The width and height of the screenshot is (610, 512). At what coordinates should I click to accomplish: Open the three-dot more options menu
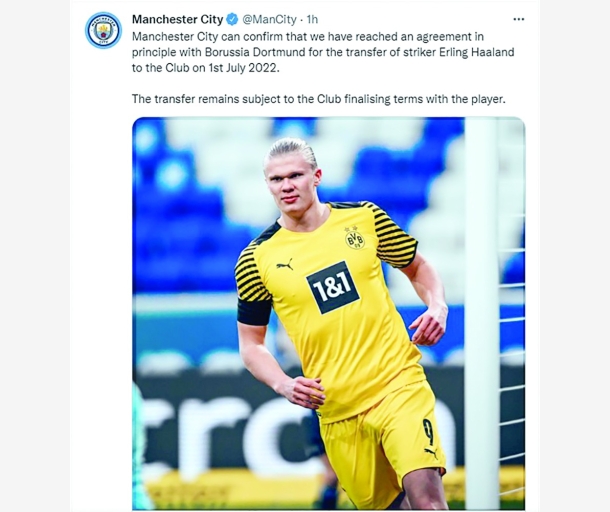(x=519, y=19)
